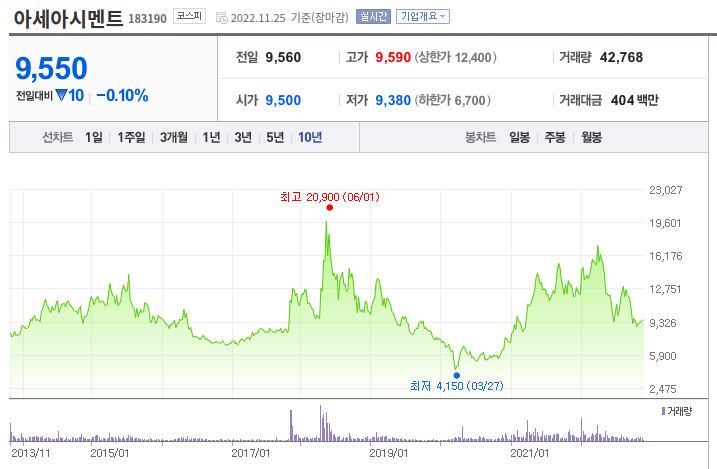
Task: Click the 저가 value 9,380
Action: pyautogui.click(x=393, y=100)
